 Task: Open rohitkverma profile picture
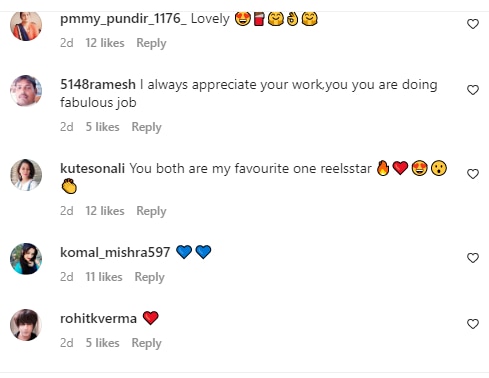tap(26, 325)
